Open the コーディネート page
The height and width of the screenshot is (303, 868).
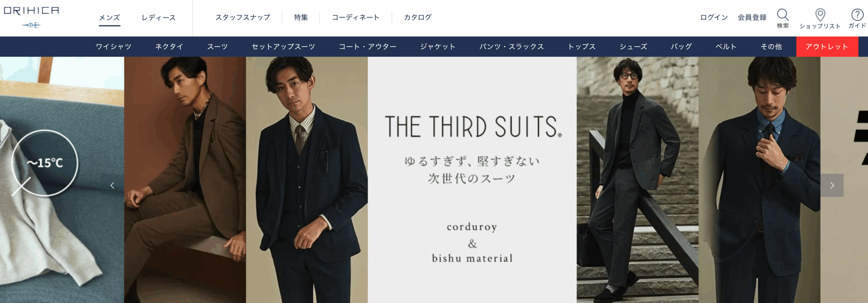[355, 17]
